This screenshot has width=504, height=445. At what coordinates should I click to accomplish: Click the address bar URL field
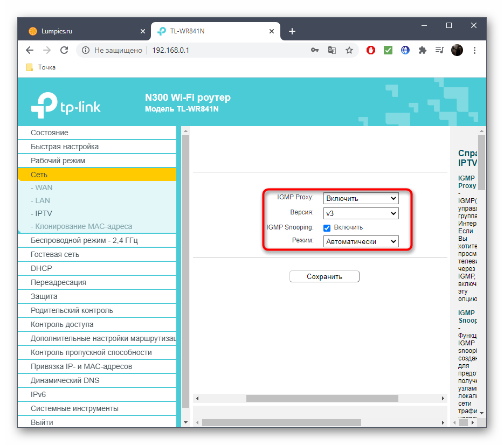[226, 50]
